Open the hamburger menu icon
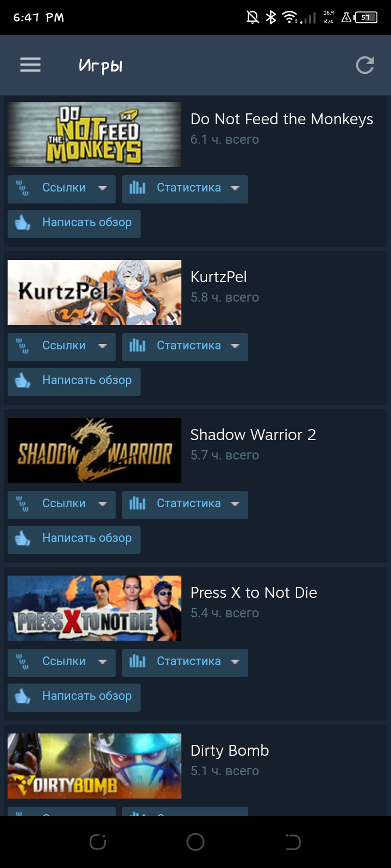The width and height of the screenshot is (391, 868). (x=30, y=65)
